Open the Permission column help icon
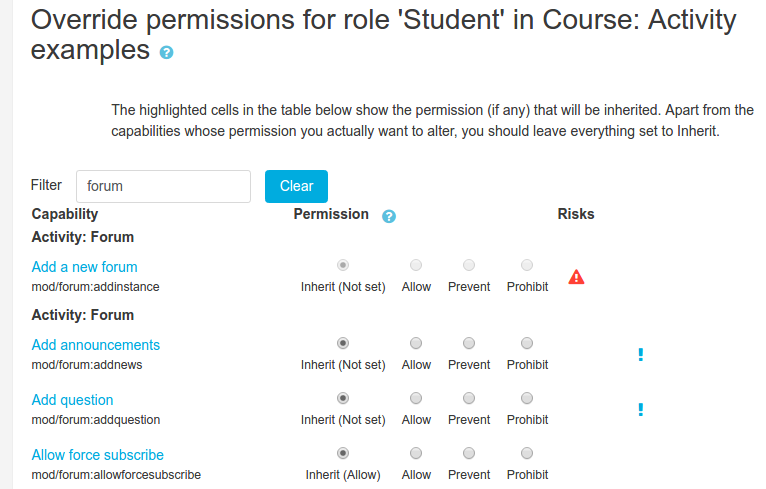766x489 pixels. pyautogui.click(x=389, y=216)
